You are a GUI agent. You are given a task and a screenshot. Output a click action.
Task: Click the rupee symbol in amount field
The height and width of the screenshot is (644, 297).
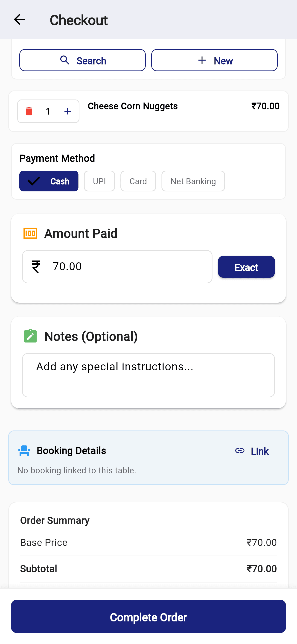tap(36, 266)
